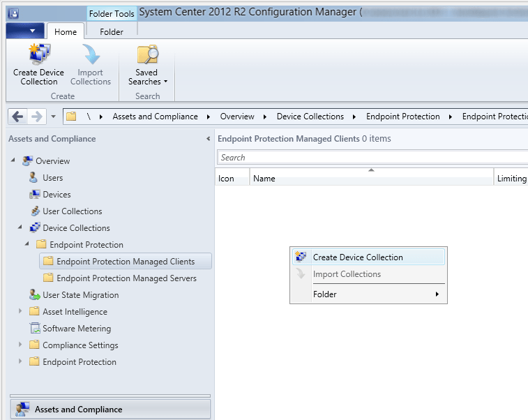The height and width of the screenshot is (420, 528).
Task: Select Endpoint Protection Managed Servers folder
Action: [126, 278]
